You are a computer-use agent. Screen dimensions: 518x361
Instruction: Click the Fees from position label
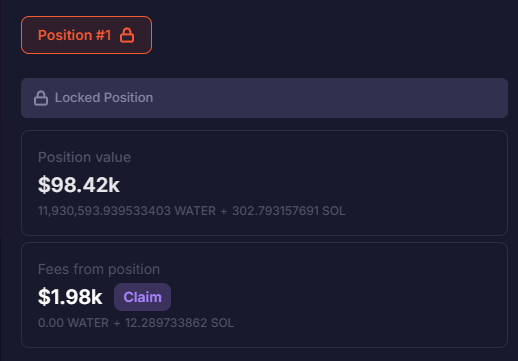(x=99, y=269)
